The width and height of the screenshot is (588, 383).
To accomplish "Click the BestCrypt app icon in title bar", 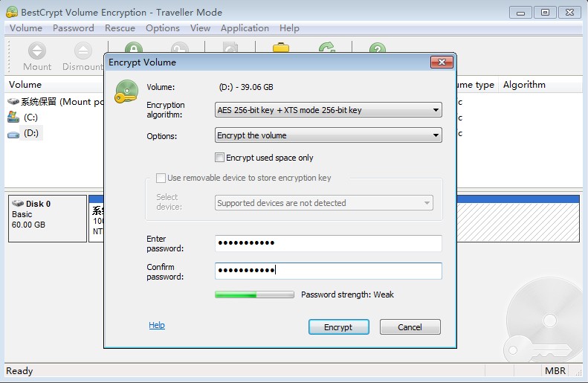I will click(x=12, y=12).
